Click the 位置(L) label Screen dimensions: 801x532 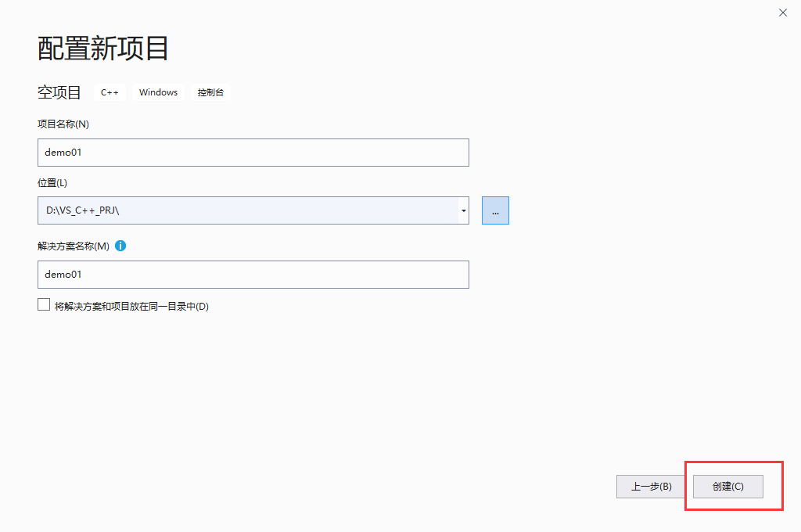52,183
